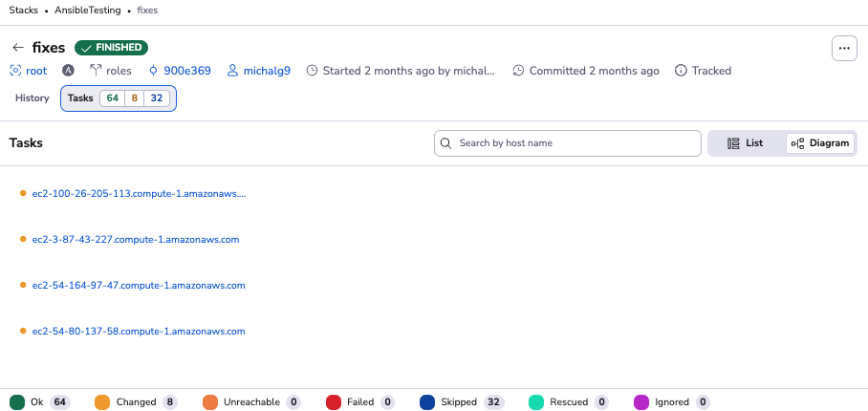Open the three-dot options menu
868x411 pixels.
844,48
